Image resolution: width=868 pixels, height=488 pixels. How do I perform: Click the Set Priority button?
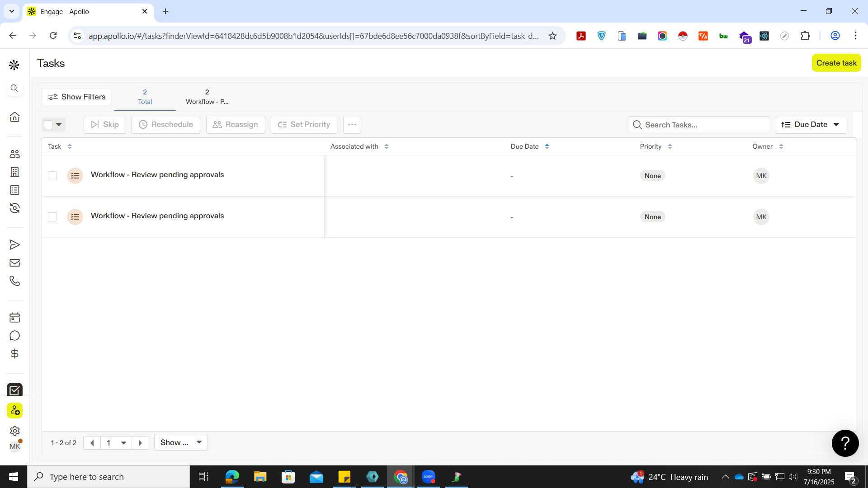[304, 125]
